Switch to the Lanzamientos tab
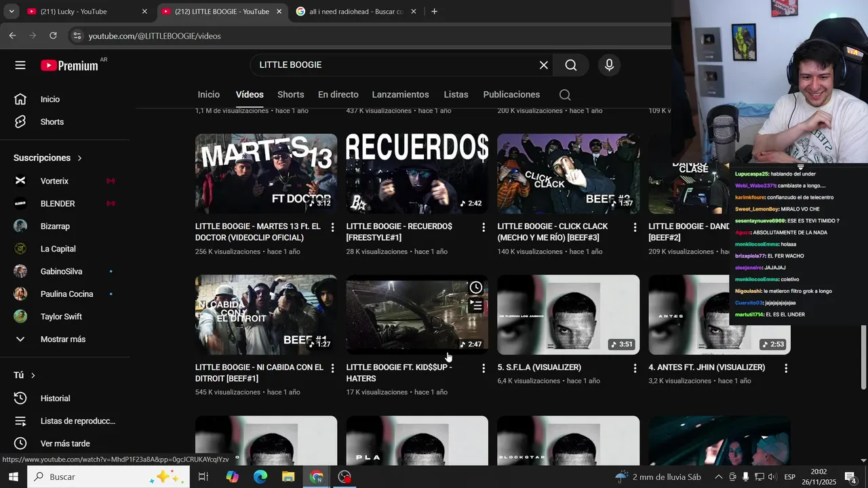This screenshot has width=868, height=488. click(x=400, y=95)
